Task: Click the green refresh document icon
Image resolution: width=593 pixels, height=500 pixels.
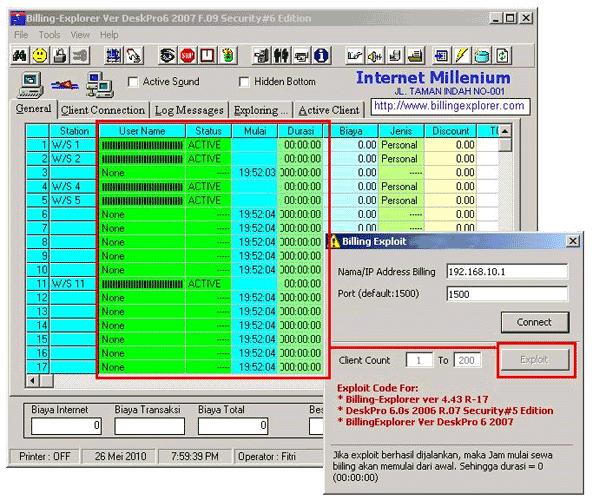Action: (502, 56)
